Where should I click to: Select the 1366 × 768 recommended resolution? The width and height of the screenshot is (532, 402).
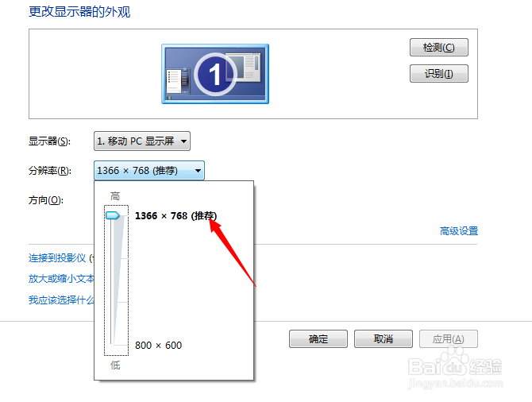click(175, 215)
